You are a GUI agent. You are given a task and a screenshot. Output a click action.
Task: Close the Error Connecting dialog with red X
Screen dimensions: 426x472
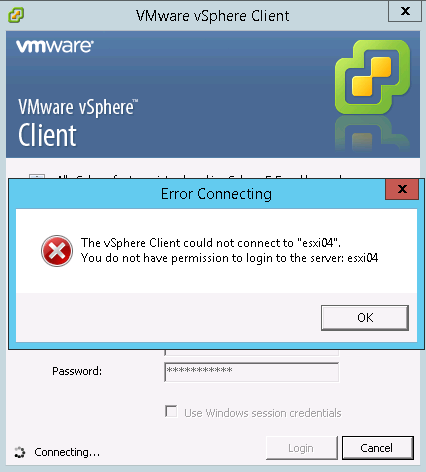coord(402,189)
